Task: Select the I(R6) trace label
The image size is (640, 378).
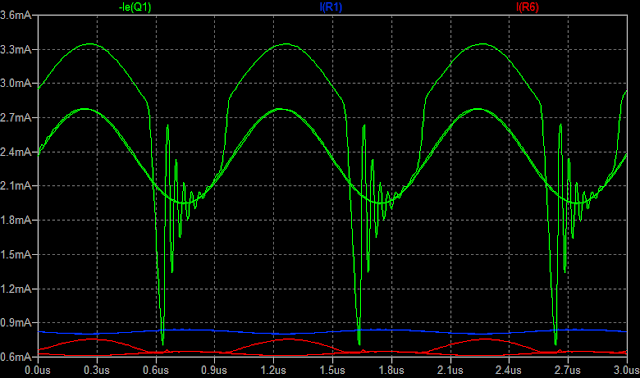Action: 527,7
